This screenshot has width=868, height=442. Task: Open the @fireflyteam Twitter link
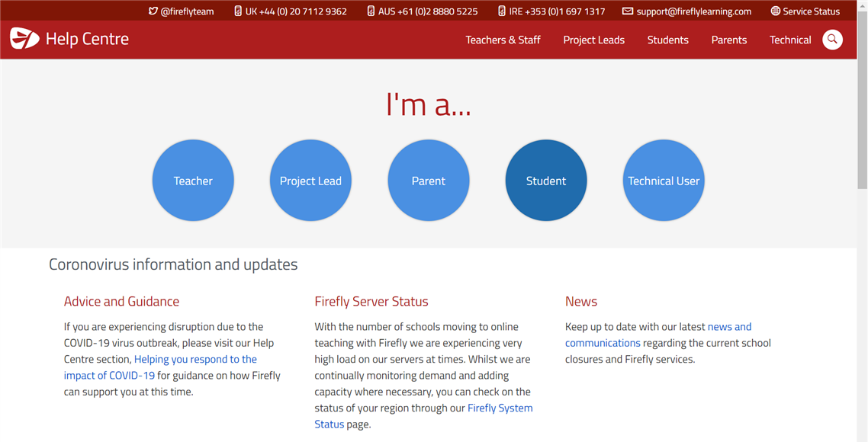pos(187,11)
